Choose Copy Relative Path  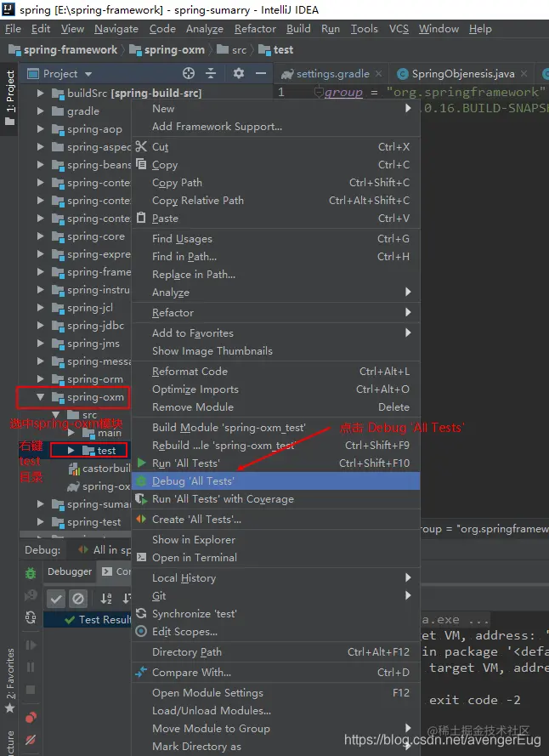[x=275, y=201]
